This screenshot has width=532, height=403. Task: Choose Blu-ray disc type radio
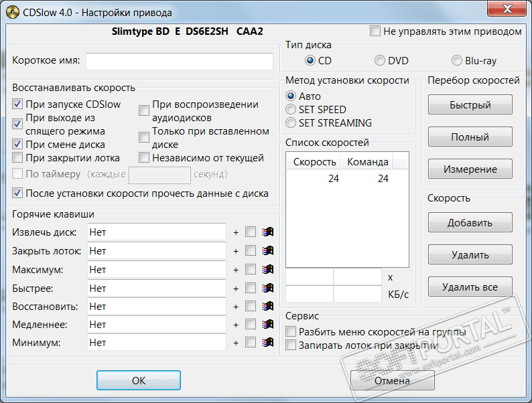pyautogui.click(x=457, y=61)
